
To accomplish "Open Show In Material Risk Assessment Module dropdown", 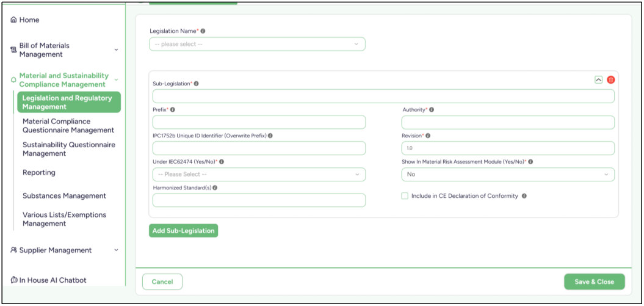I will tap(508, 174).
